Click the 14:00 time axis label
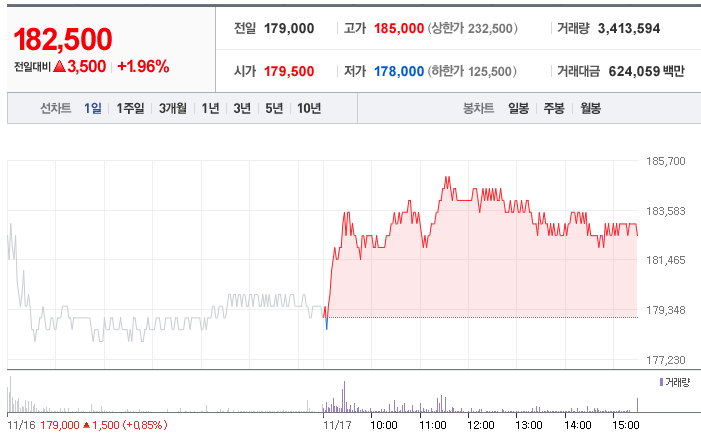The image size is (701, 437). point(578,425)
